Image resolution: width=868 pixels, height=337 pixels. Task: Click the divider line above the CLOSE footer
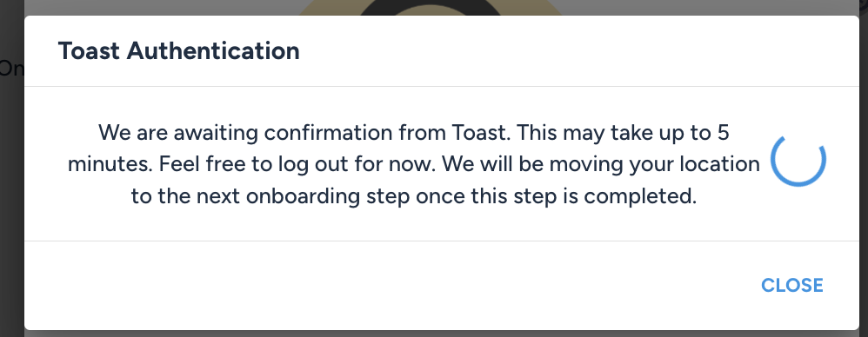pyautogui.click(x=442, y=241)
